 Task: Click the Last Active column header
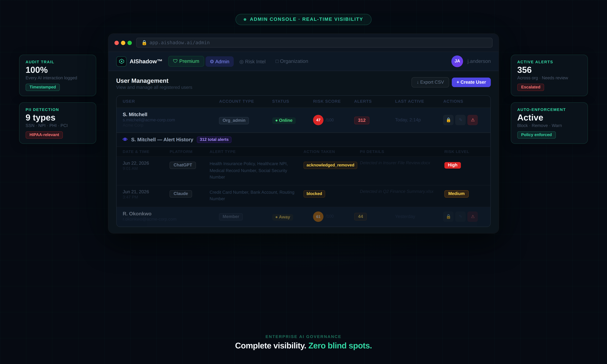tap(409, 101)
